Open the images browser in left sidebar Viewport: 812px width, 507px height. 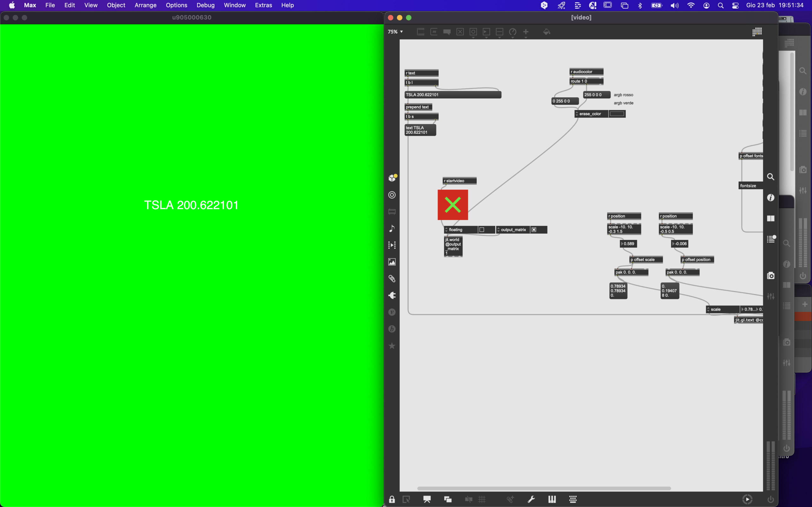(392, 262)
